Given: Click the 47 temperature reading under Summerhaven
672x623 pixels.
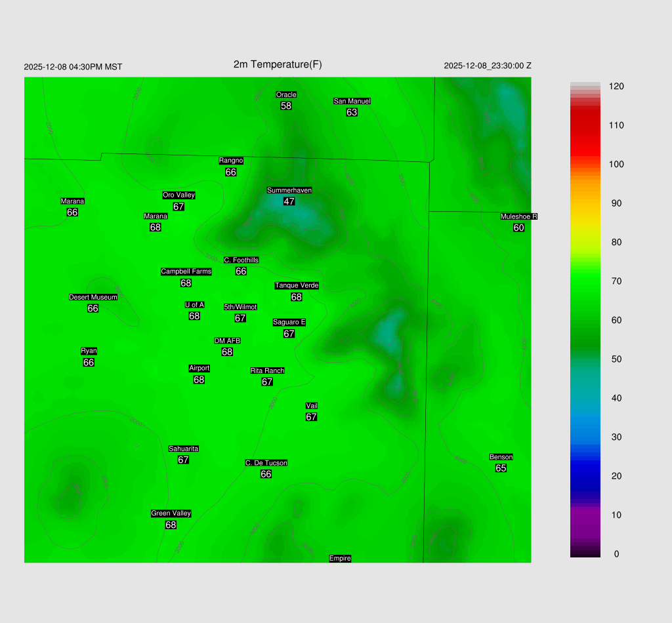Looking at the screenshot, I should tap(289, 201).
